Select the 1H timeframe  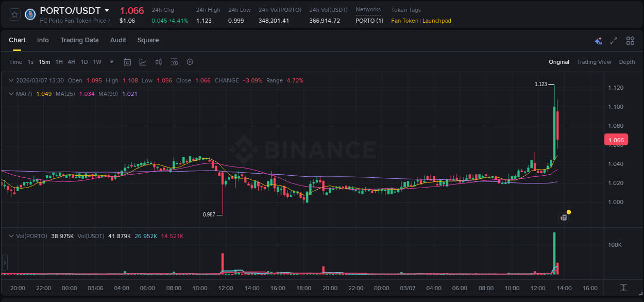click(x=60, y=62)
